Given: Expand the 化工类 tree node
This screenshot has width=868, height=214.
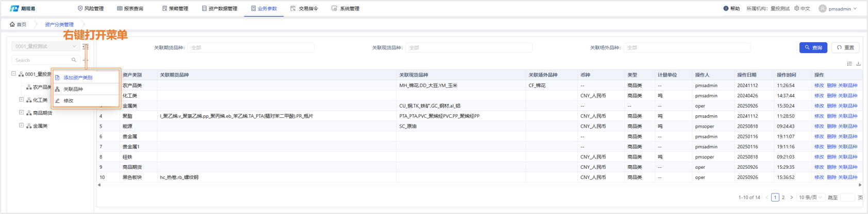Looking at the screenshot, I should [22, 100].
